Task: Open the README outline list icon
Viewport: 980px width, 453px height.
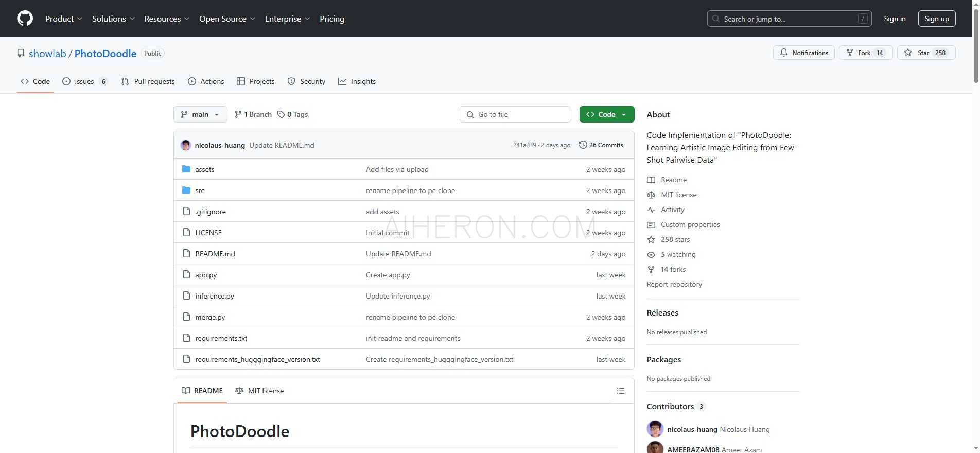Action: (621, 391)
